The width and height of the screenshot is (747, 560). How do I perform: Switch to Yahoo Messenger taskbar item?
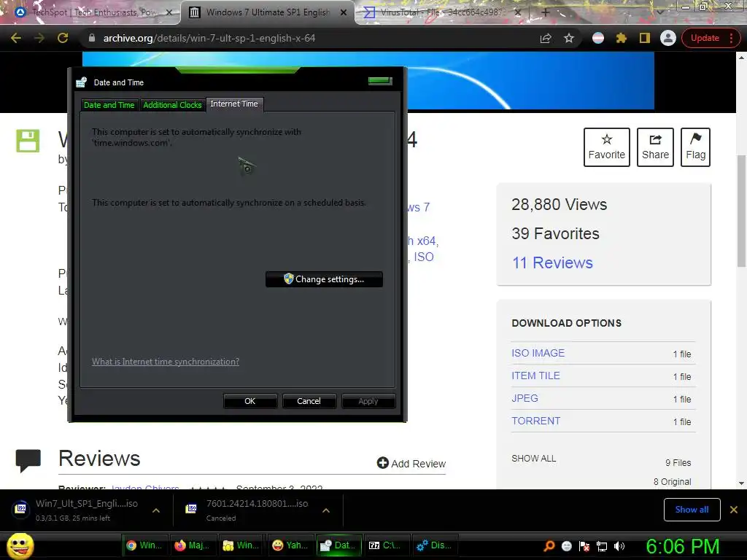[290, 545]
